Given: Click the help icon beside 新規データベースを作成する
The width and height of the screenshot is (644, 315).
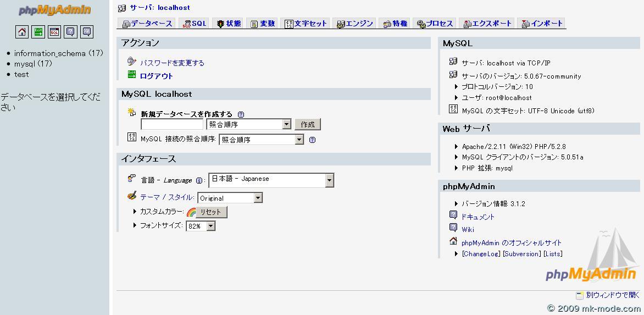Looking at the screenshot, I should tap(241, 114).
